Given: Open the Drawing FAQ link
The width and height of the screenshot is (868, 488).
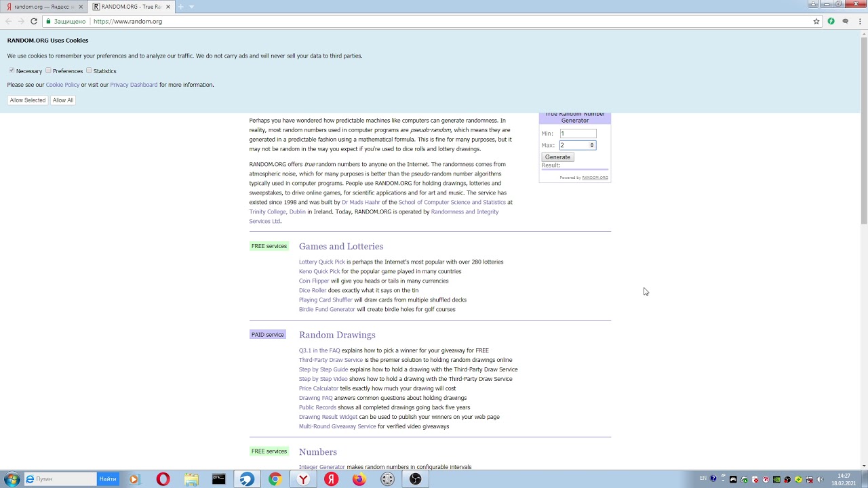Looking at the screenshot, I should click(x=316, y=398).
